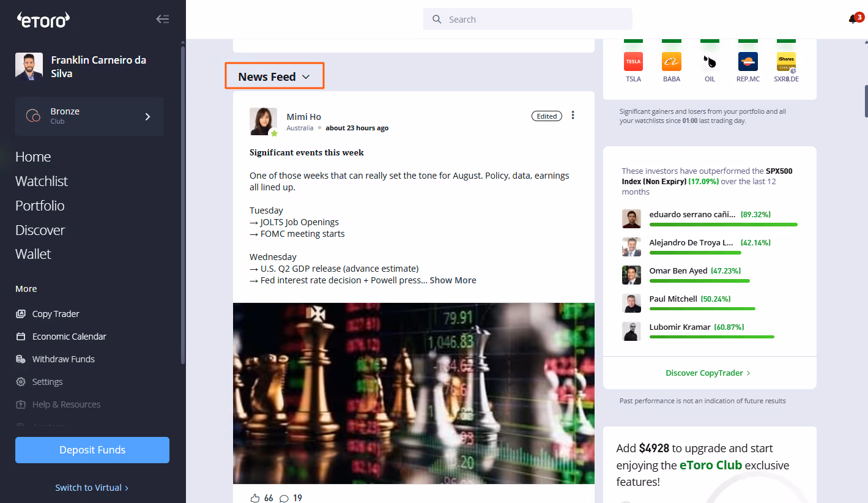
Task: Click the Edited badge on post
Action: 547,116
